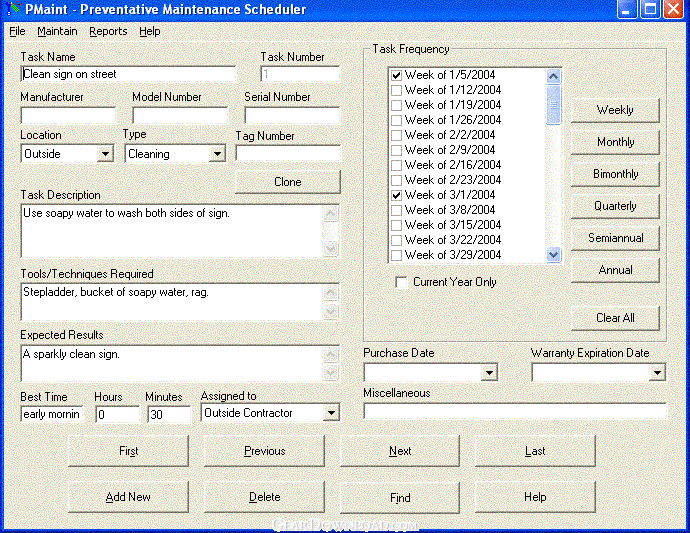690x533 pixels.
Task: Check the Week of 3/29/2004 box
Action: point(396,255)
